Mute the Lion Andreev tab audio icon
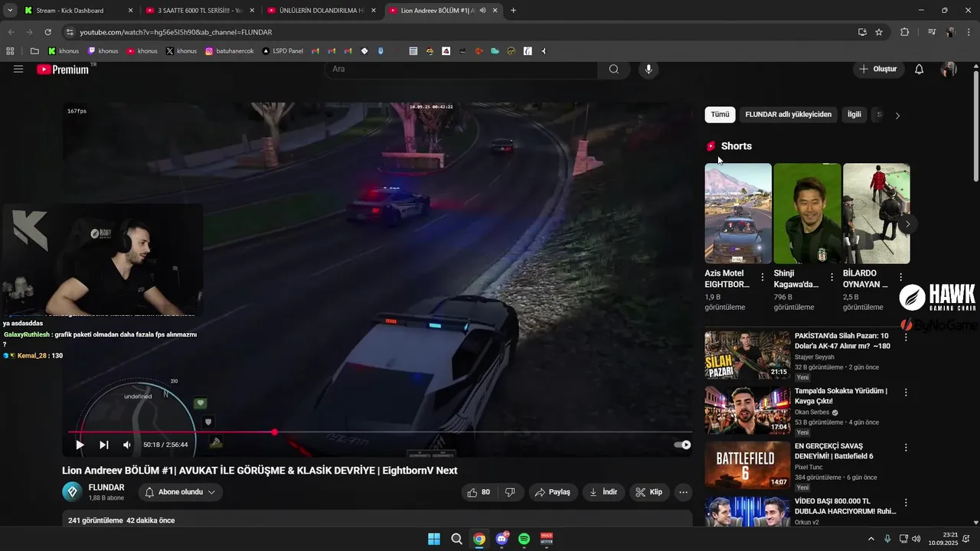This screenshot has height=551, width=980. point(482,11)
